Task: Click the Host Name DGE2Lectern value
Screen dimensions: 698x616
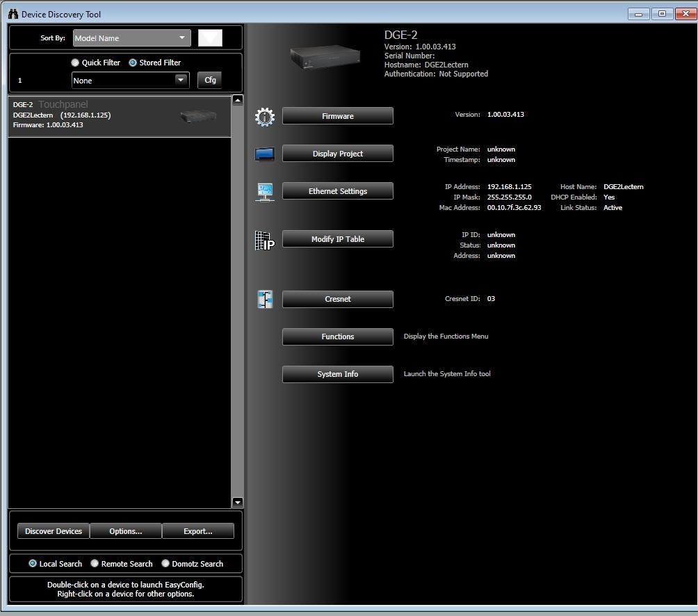Action: pyautogui.click(x=623, y=187)
